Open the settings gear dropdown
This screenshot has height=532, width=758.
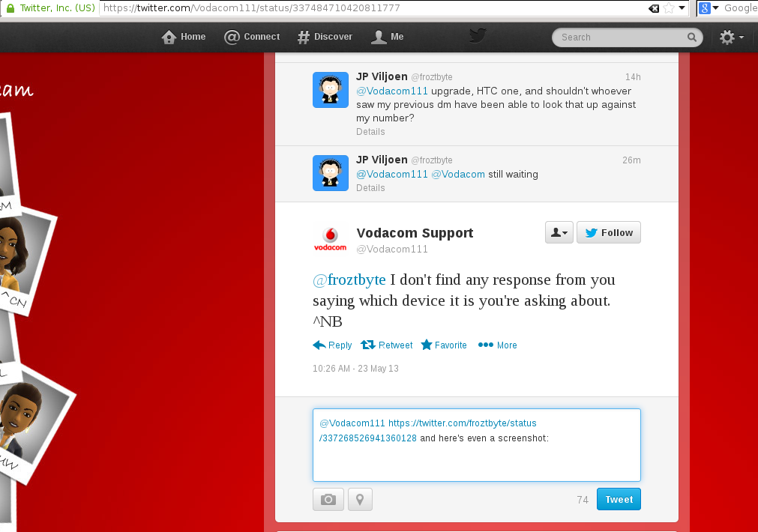click(731, 37)
